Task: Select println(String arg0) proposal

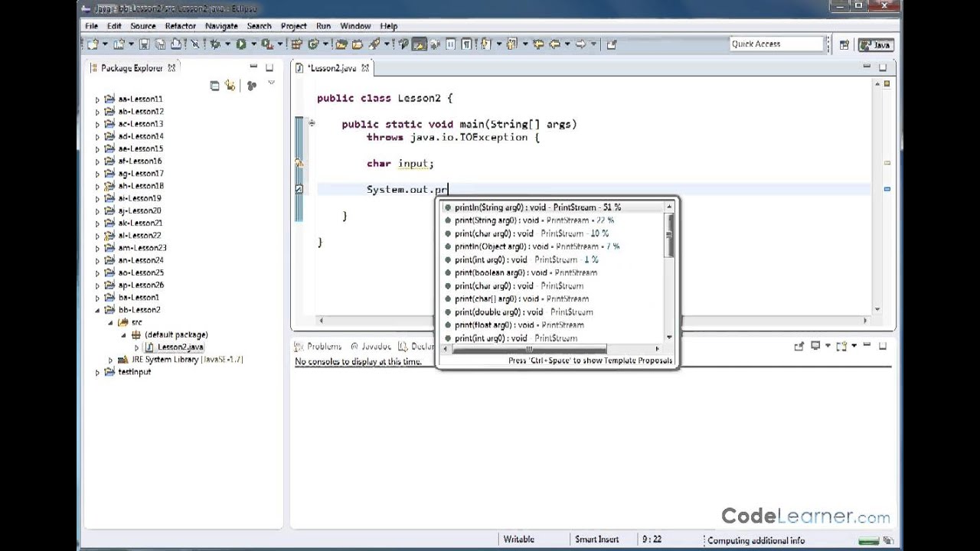Action: tap(554, 207)
